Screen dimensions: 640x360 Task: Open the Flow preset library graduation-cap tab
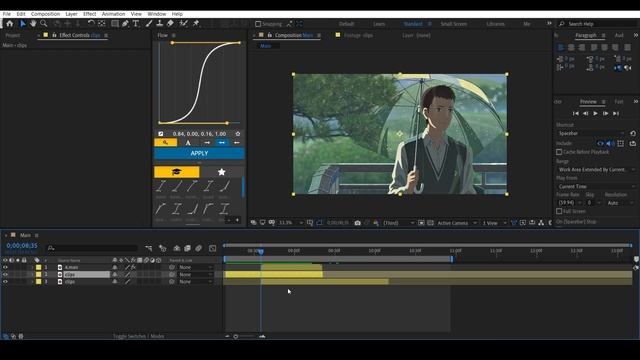coord(177,172)
